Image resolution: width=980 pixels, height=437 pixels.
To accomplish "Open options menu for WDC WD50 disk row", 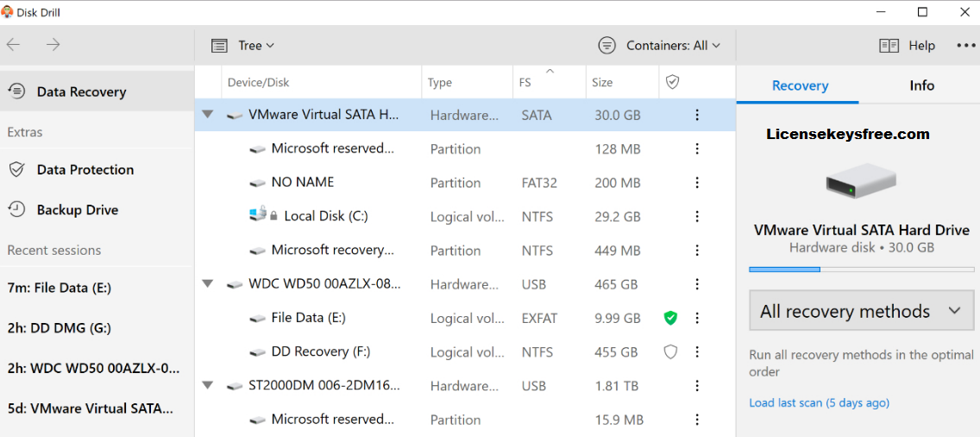I will (697, 284).
